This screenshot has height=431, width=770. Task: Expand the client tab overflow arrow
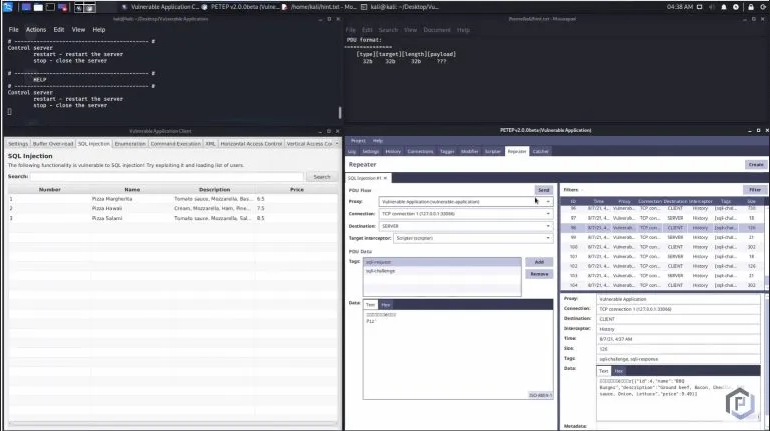tap(337, 144)
